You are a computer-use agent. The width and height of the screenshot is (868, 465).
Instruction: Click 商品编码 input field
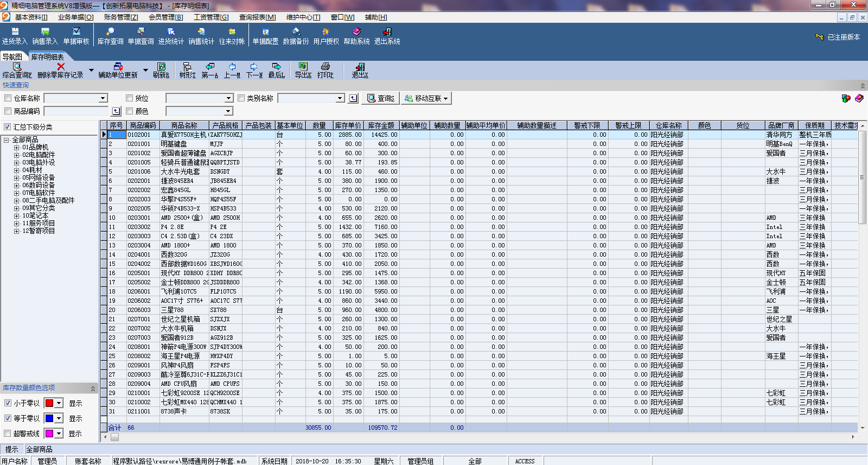click(76, 111)
